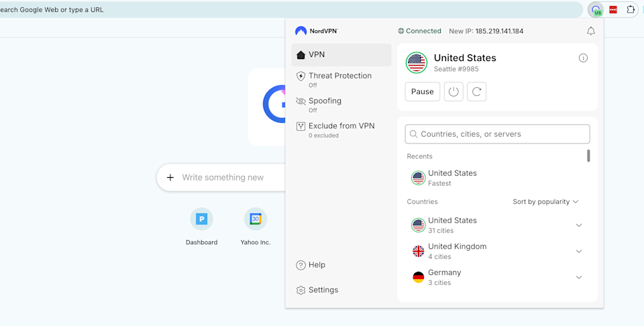Expand United States 31 cities list

click(x=579, y=225)
